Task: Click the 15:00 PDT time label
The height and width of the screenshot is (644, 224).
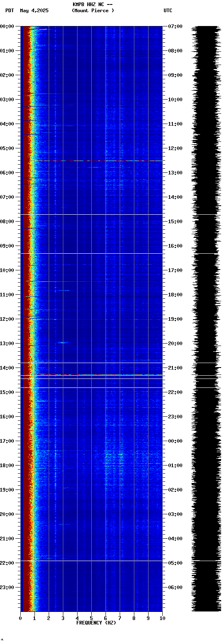Action: point(7,392)
